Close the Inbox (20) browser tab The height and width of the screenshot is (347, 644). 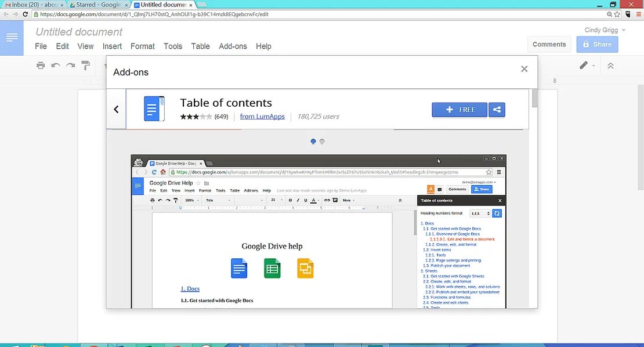pos(62,5)
